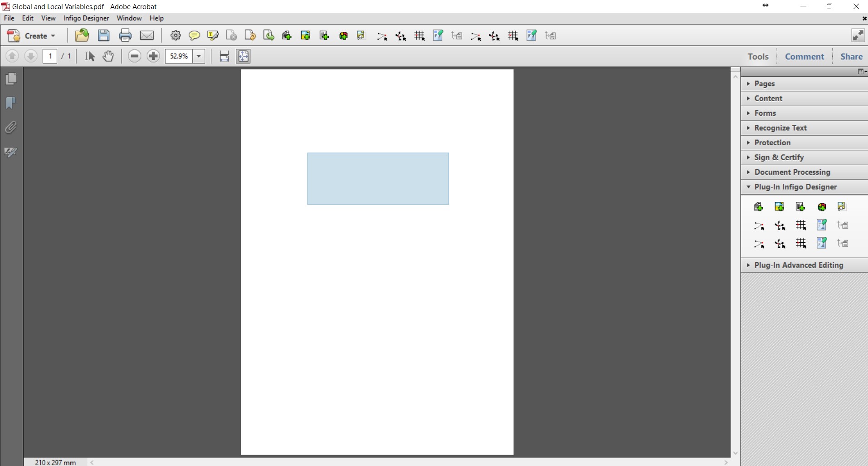
Task: Open the Share pane
Action: pyautogui.click(x=851, y=56)
